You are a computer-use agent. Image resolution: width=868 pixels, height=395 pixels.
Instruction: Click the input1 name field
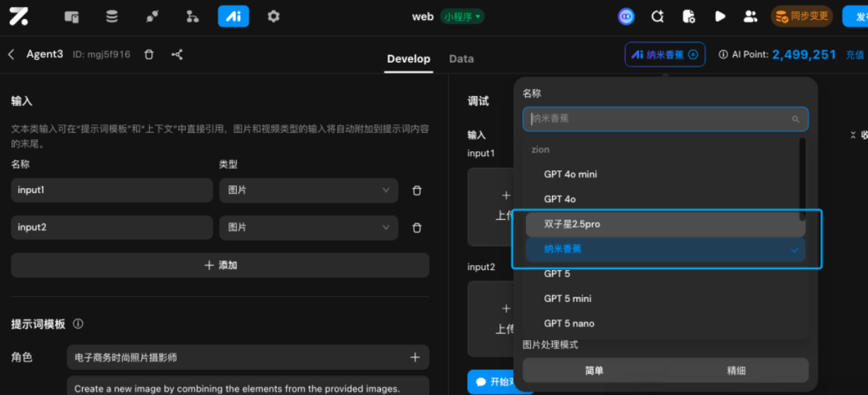[112, 190]
